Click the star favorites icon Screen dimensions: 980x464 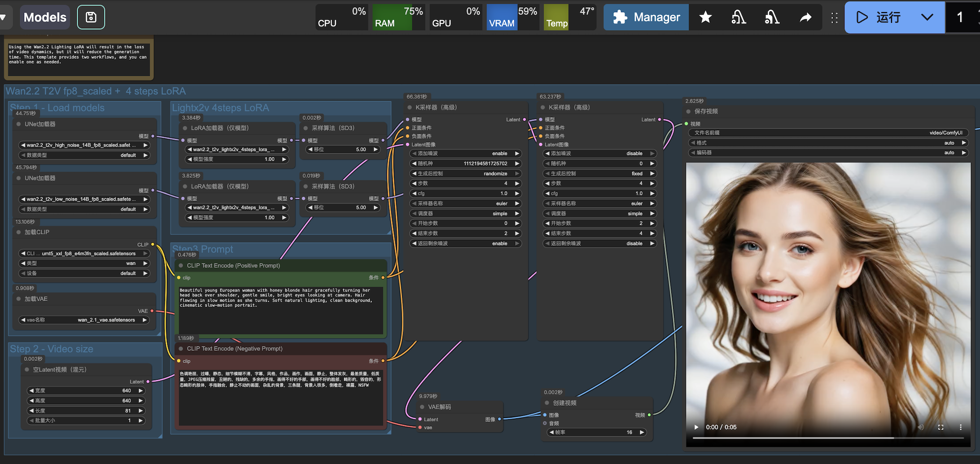pyautogui.click(x=705, y=18)
